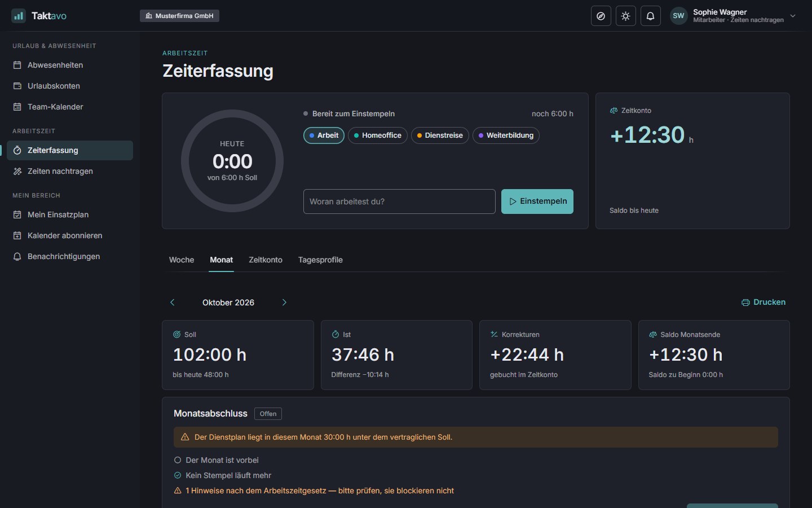The height and width of the screenshot is (508, 812).
Task: Open Zeiten nachtragen sidebar item
Action: point(70,171)
